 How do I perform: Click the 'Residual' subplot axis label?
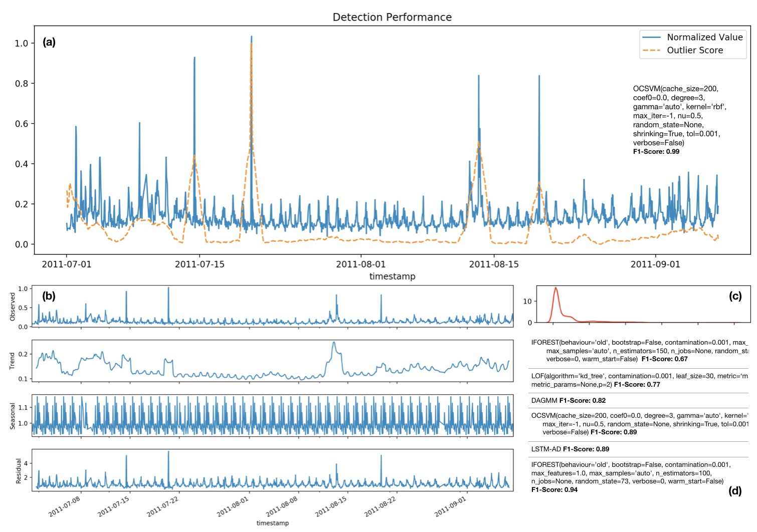click(x=19, y=471)
